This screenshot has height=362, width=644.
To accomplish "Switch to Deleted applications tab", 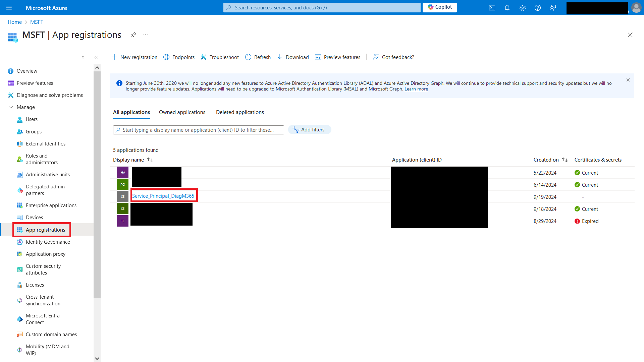I will 239,112.
